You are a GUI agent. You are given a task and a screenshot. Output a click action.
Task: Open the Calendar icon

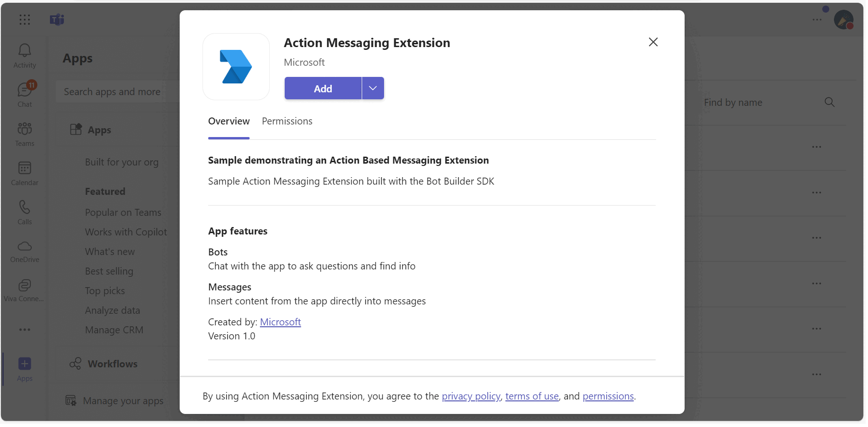[x=24, y=172]
